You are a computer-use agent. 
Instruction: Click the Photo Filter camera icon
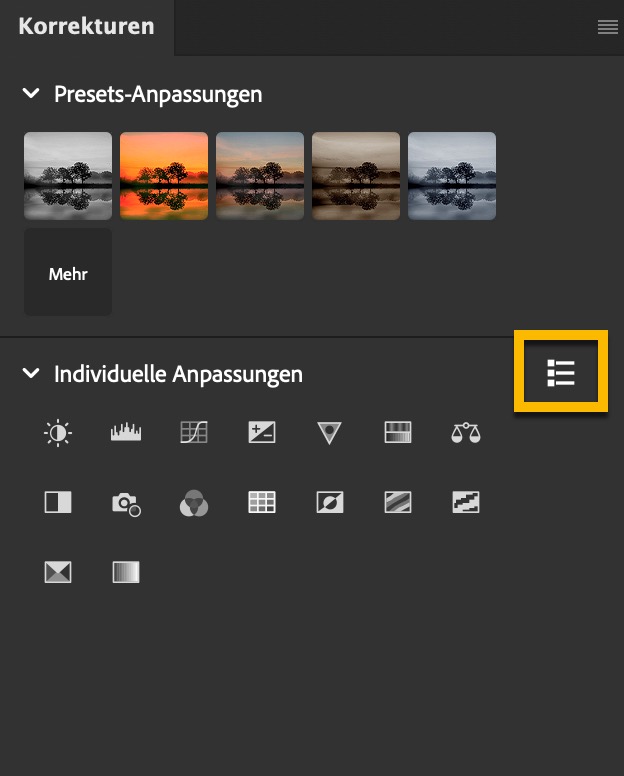(126, 503)
